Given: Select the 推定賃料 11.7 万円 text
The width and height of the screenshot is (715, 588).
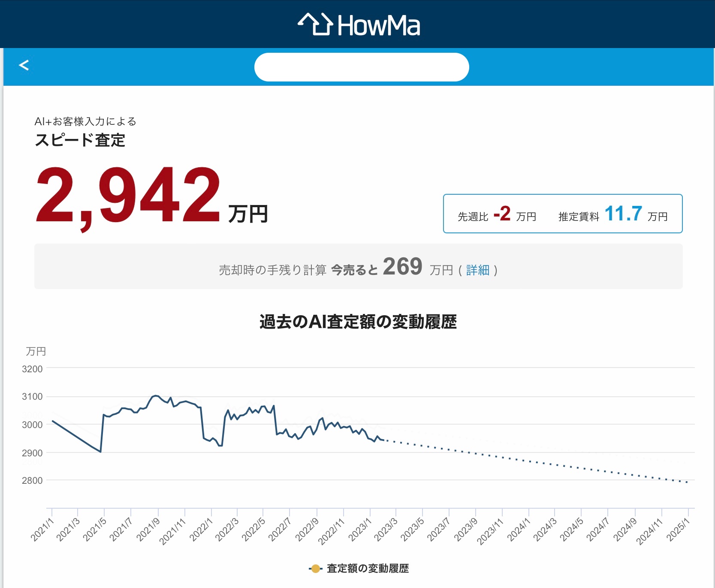Looking at the screenshot, I should [x=613, y=214].
